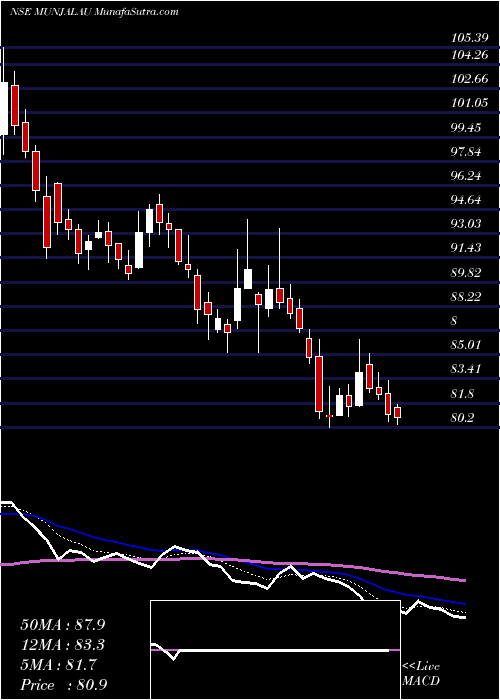Click the 50MA : 87.9 reading
Viewport: 500px width, 700px height.
click(x=63, y=625)
